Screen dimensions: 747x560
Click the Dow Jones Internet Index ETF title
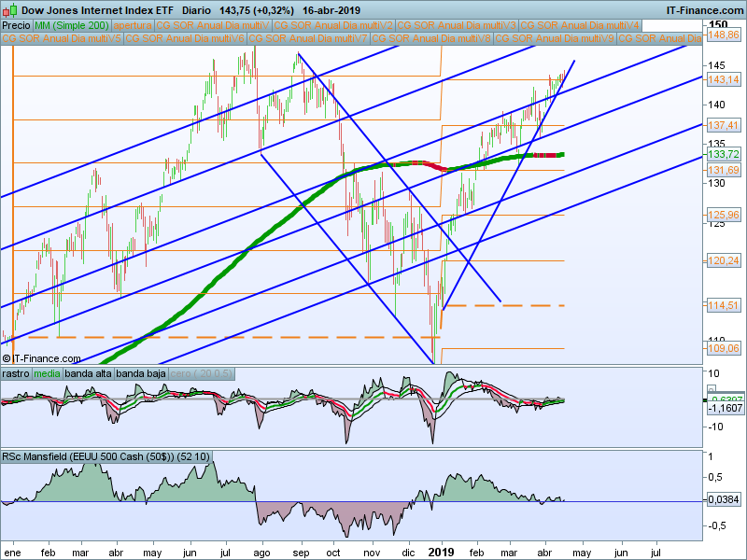pos(97,10)
